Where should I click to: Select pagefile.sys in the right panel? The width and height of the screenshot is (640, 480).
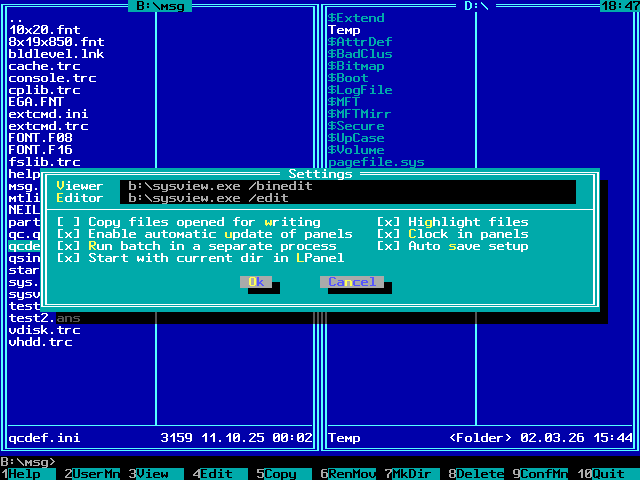[376, 162]
